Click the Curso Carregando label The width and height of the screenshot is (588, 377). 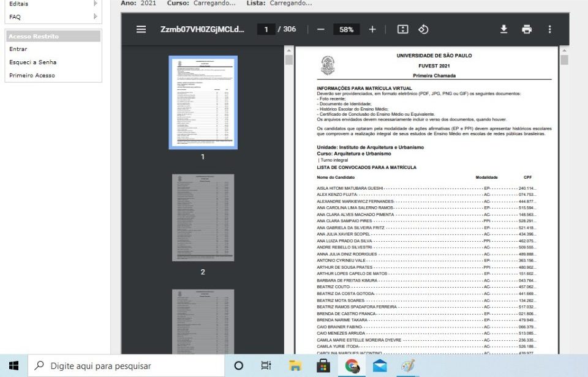pyautogui.click(x=202, y=3)
